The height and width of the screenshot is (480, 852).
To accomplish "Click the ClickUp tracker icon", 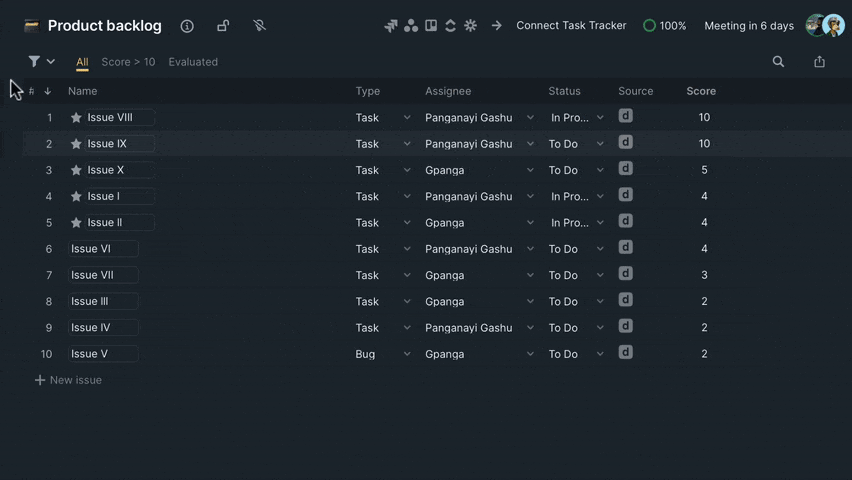I will [450, 26].
